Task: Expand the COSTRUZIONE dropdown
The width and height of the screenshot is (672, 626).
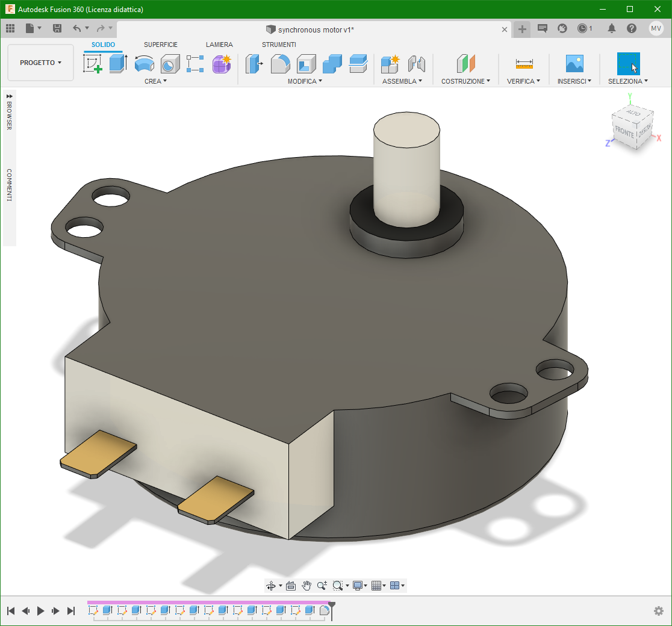Action: click(x=465, y=81)
